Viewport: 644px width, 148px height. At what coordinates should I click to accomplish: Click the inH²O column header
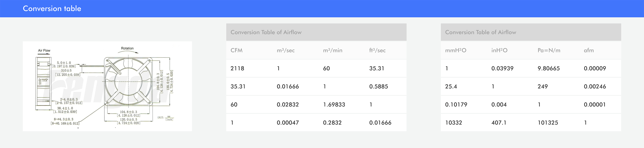pos(499,50)
